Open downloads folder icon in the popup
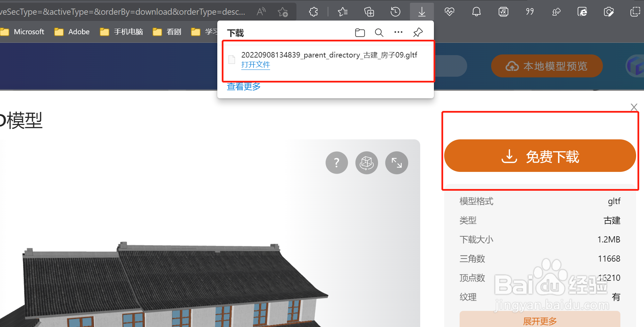Screen dimensions: 644x327 [x=360, y=33]
